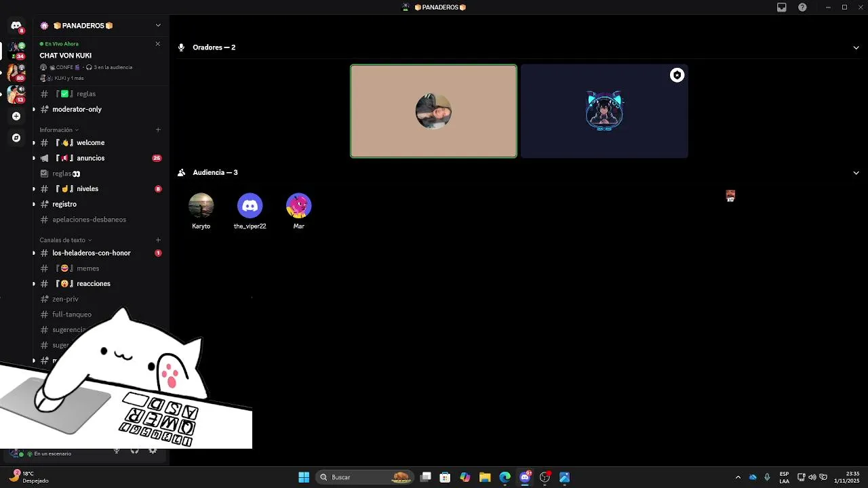The height and width of the screenshot is (488, 868).
Task: Create channel in Canales de texto with plus
Action: tap(158, 240)
